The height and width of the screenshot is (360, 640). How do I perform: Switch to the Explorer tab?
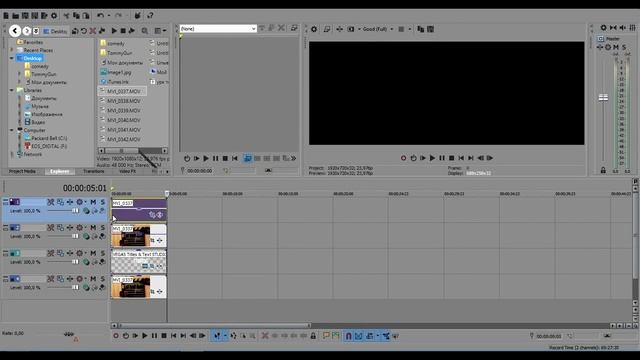click(x=60, y=171)
